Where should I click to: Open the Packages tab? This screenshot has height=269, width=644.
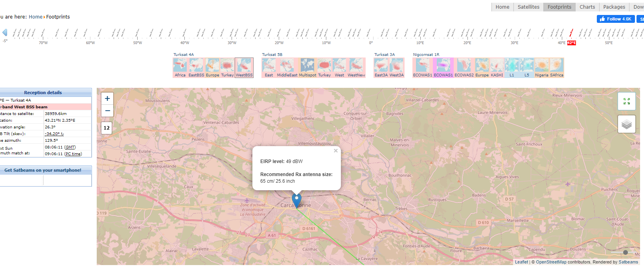pos(614,7)
